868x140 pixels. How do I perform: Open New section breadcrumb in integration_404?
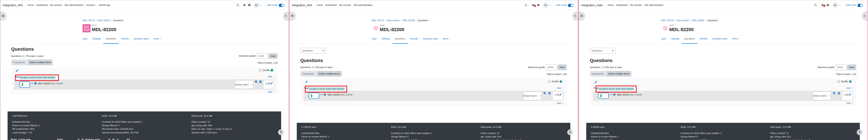(x=393, y=20)
